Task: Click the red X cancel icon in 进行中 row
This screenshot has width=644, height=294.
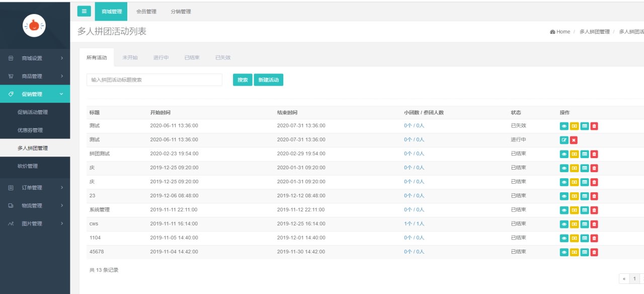Action: [574, 140]
